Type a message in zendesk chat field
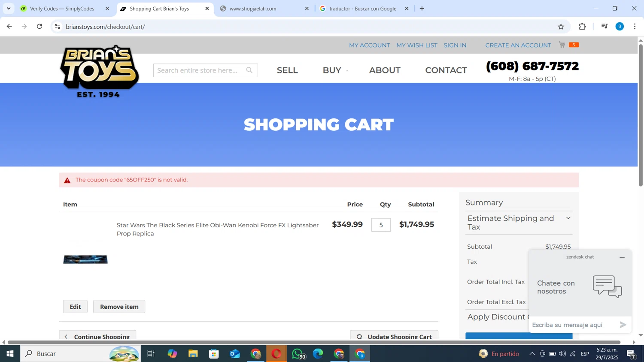Image resolution: width=644 pixels, height=362 pixels. click(x=573, y=325)
